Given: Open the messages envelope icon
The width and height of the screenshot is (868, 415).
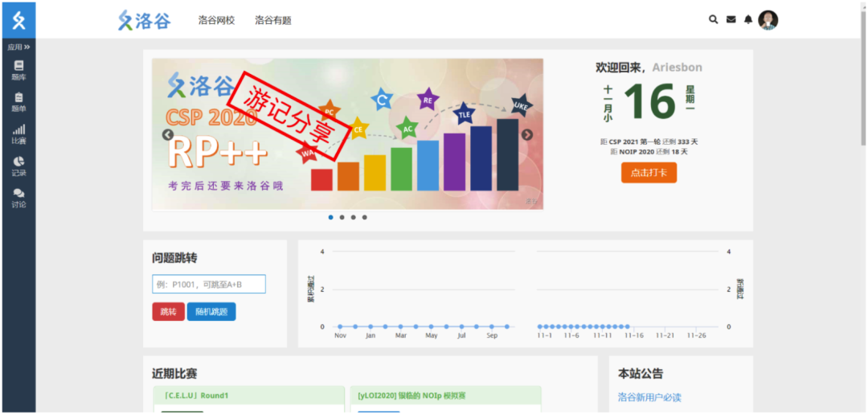Looking at the screenshot, I should (731, 20).
